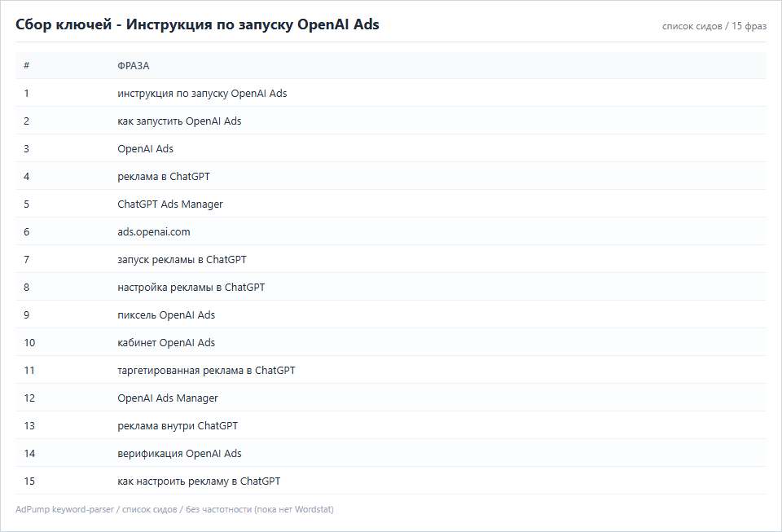Select phrase "как настроить рекламу в ChatGPT"
The image size is (782, 532).
[199, 481]
